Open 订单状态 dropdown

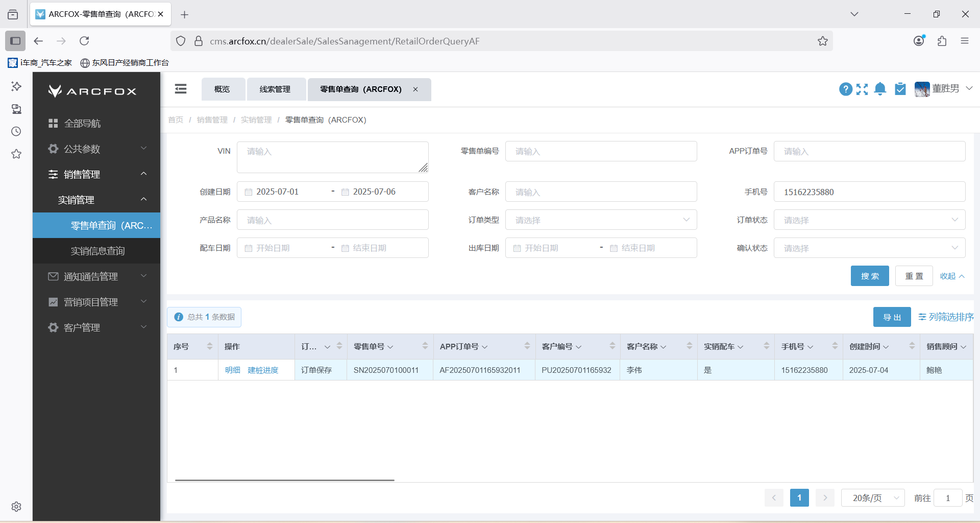(869, 220)
